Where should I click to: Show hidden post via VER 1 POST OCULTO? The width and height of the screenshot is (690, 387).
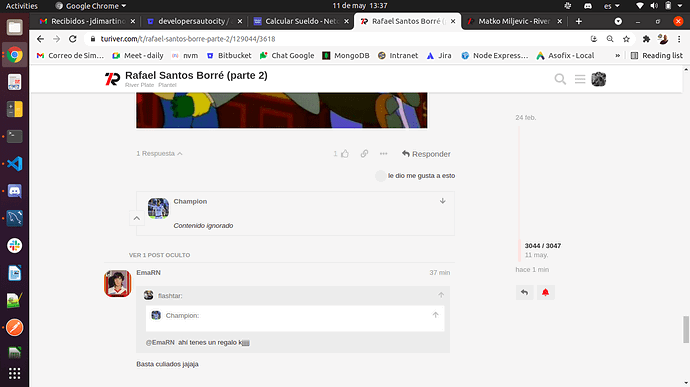pyautogui.click(x=159, y=255)
